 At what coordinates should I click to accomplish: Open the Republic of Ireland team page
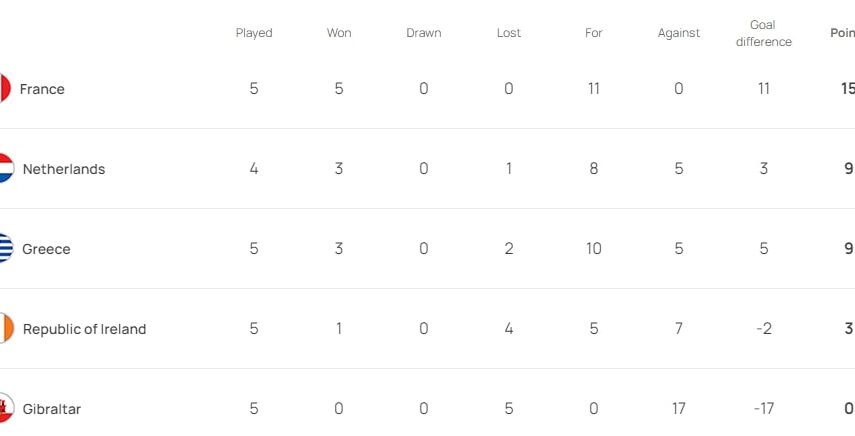pos(84,329)
